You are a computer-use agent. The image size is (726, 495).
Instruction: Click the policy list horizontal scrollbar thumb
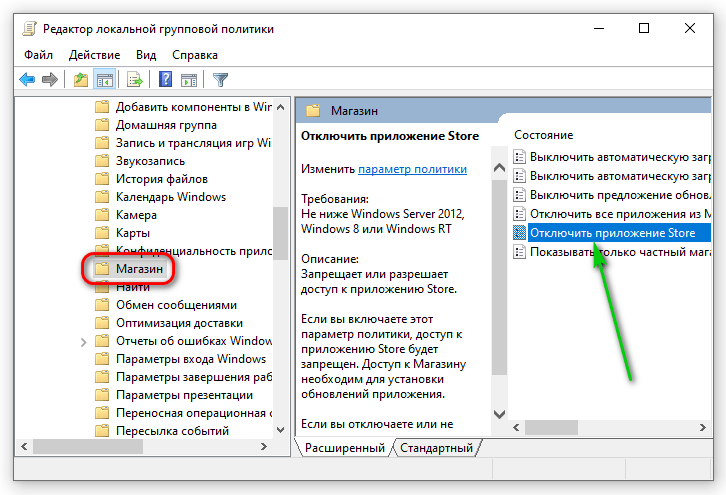(x=551, y=427)
